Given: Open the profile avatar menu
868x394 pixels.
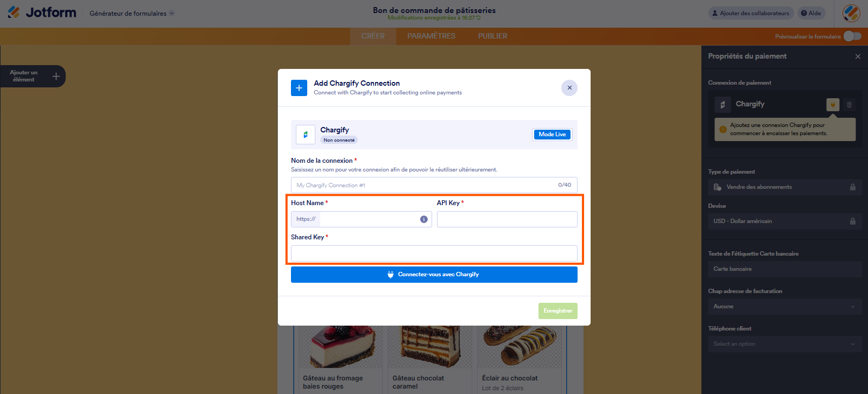Looking at the screenshot, I should tap(850, 12).
